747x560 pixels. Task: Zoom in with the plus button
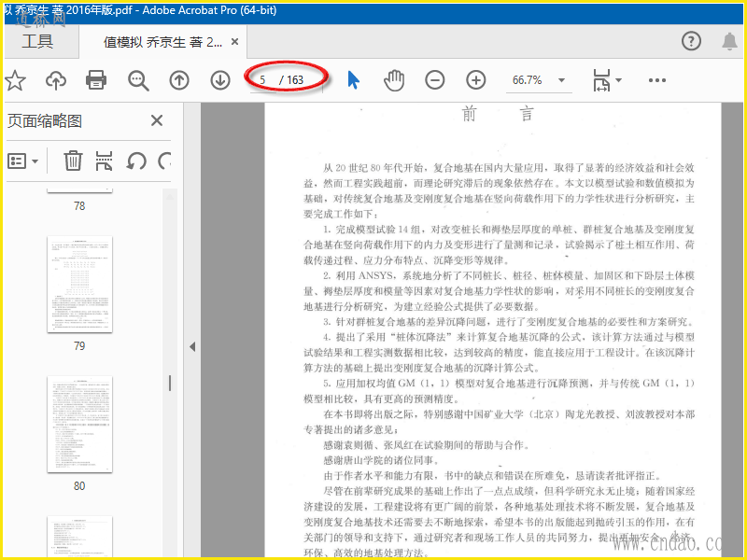coord(476,80)
